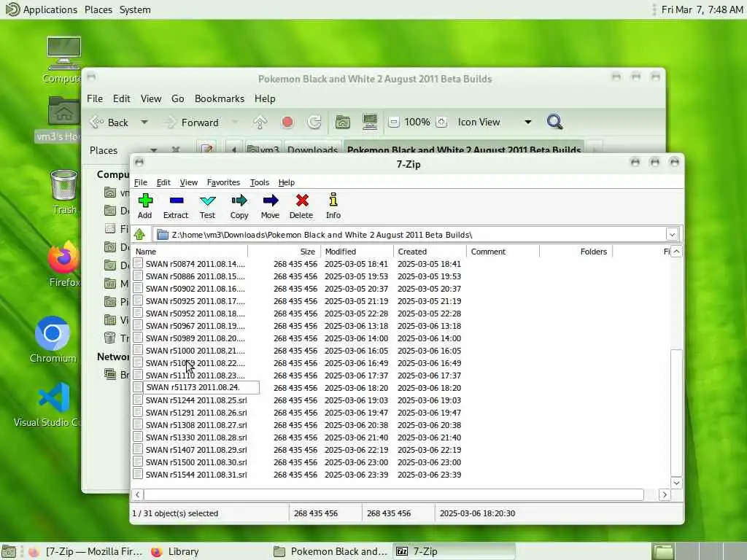Switch to the Library taskbar button
This screenshot has width=747, height=560.
175,551
